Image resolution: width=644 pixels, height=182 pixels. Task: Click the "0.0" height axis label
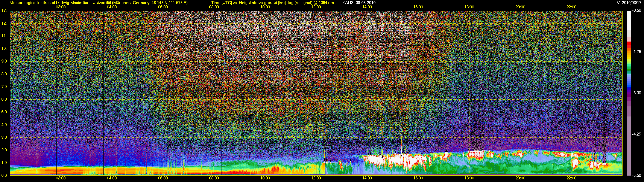[4, 175]
